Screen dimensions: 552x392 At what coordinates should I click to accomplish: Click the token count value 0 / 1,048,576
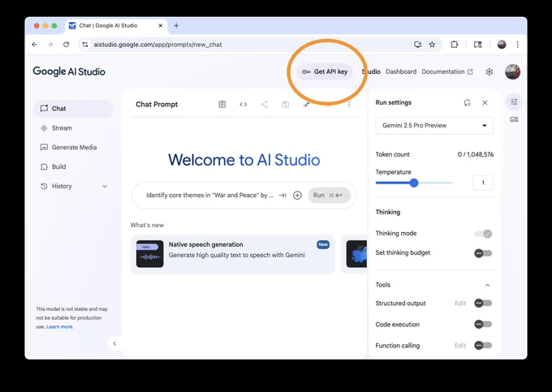tap(475, 154)
